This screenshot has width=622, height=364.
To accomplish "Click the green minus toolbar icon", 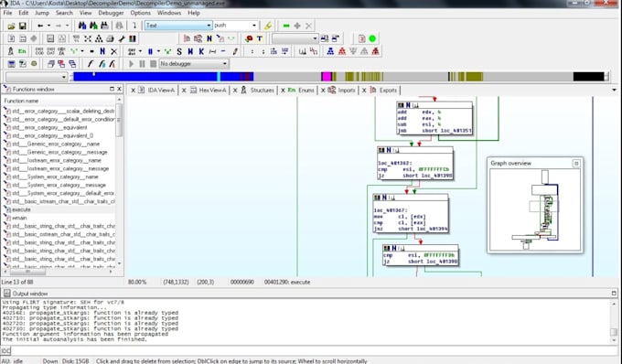I will [286, 26].
